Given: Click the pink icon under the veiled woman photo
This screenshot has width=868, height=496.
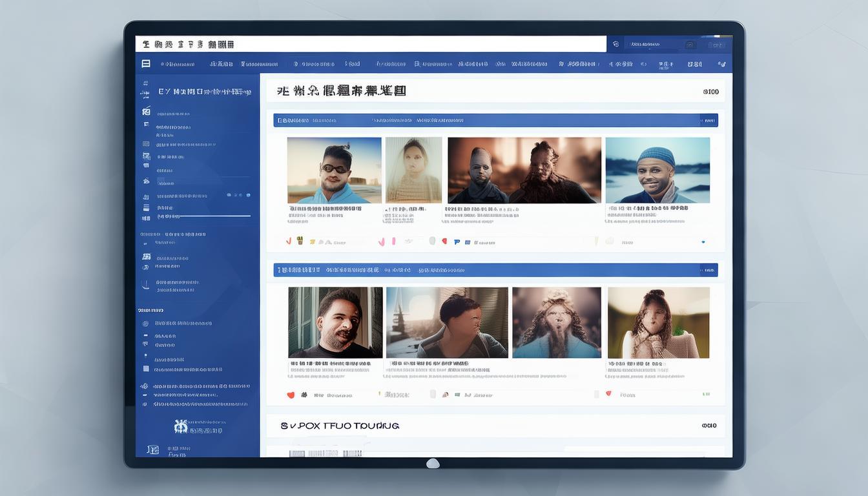Looking at the screenshot, I should [382, 242].
